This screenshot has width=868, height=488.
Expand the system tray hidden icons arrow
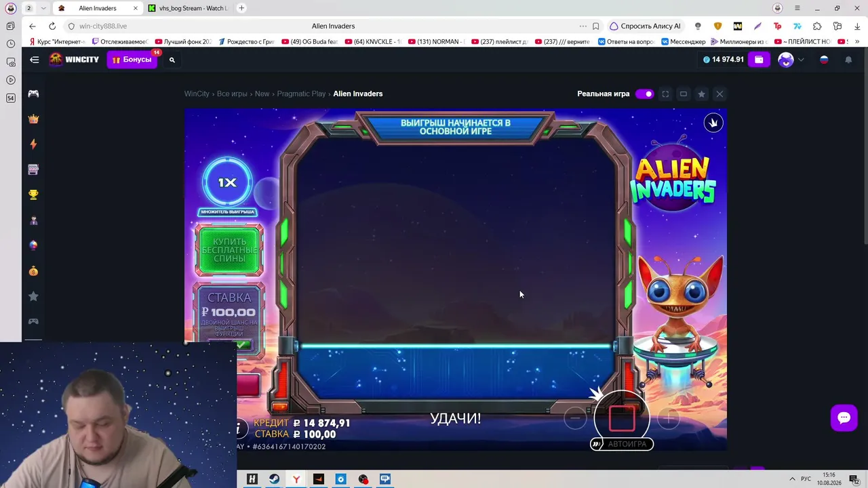(791, 479)
